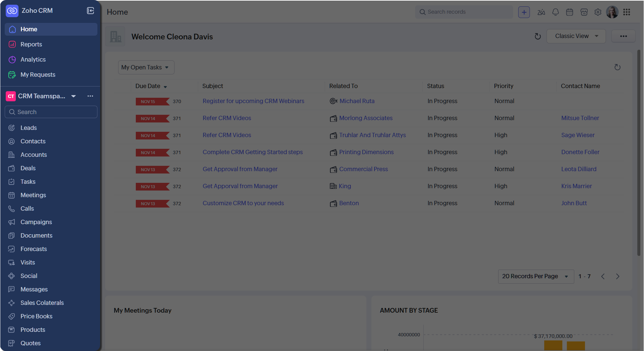Click the user profile avatar
Image resolution: width=644 pixels, height=351 pixels.
click(612, 12)
